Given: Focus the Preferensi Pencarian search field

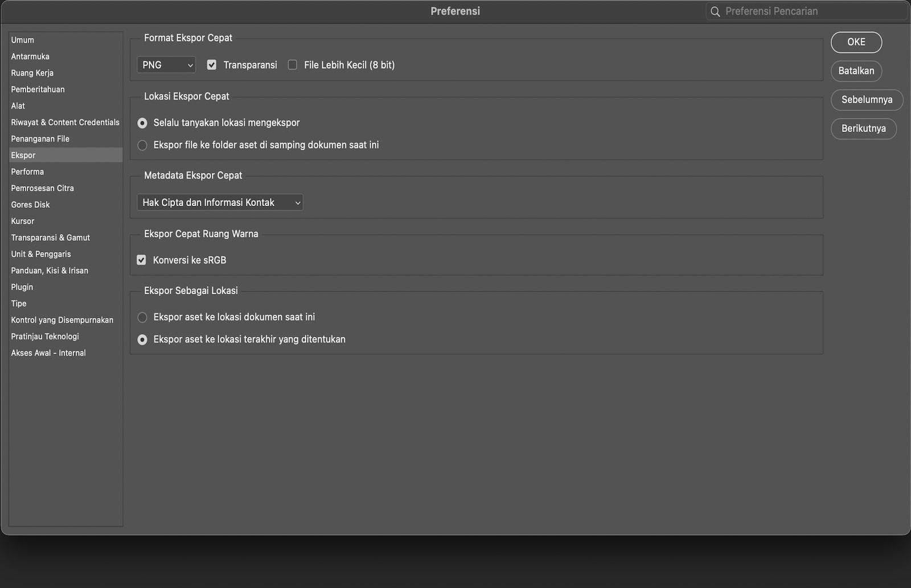Looking at the screenshot, I should click(809, 11).
